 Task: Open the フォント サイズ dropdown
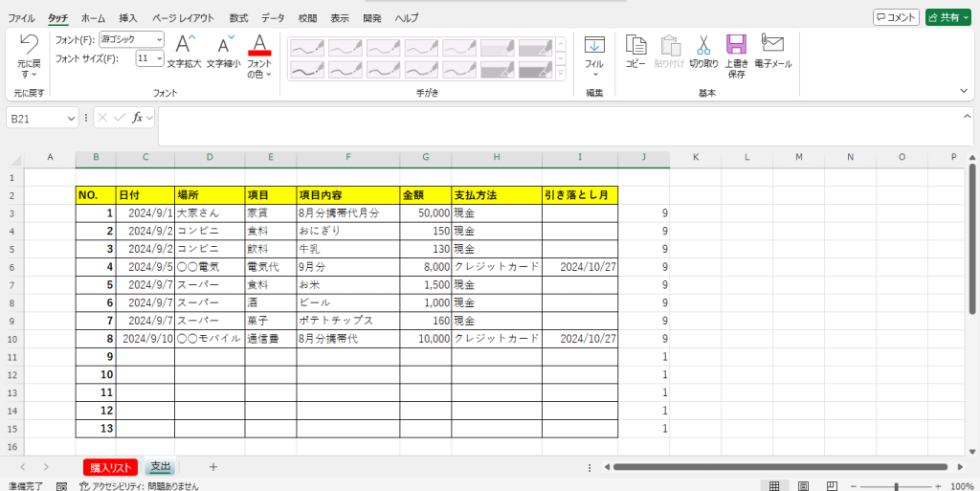[159, 58]
